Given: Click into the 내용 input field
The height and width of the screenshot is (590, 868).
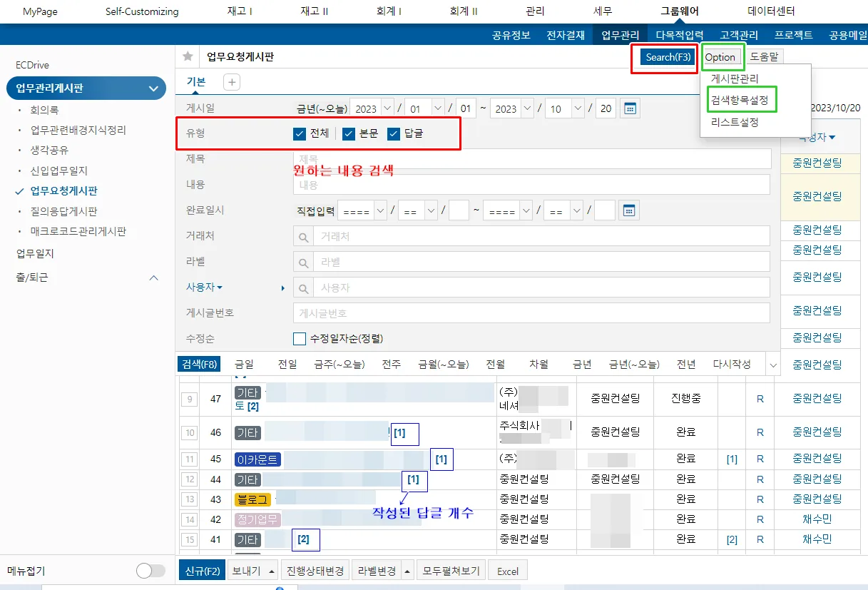Looking at the screenshot, I should point(532,185).
